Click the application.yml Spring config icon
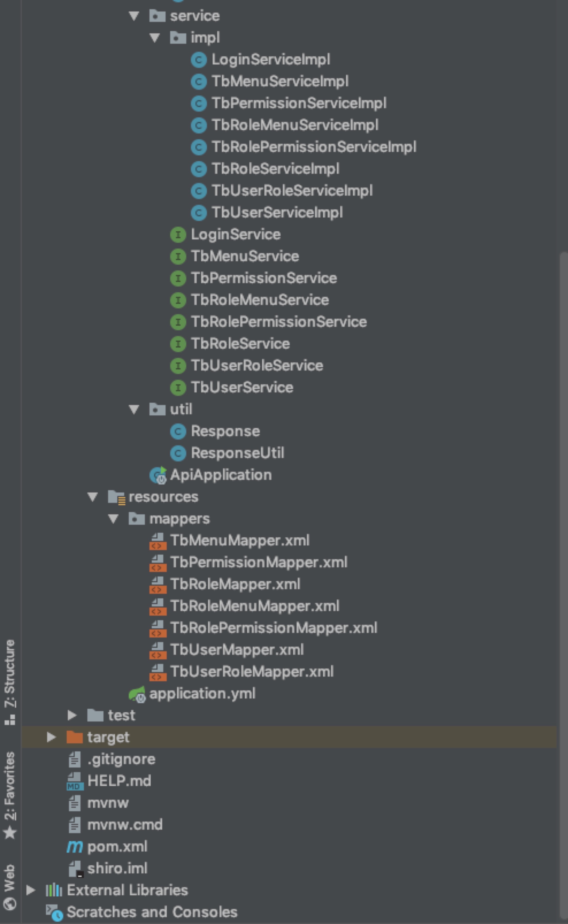Viewport: 568px width, 924px height. tap(137, 694)
